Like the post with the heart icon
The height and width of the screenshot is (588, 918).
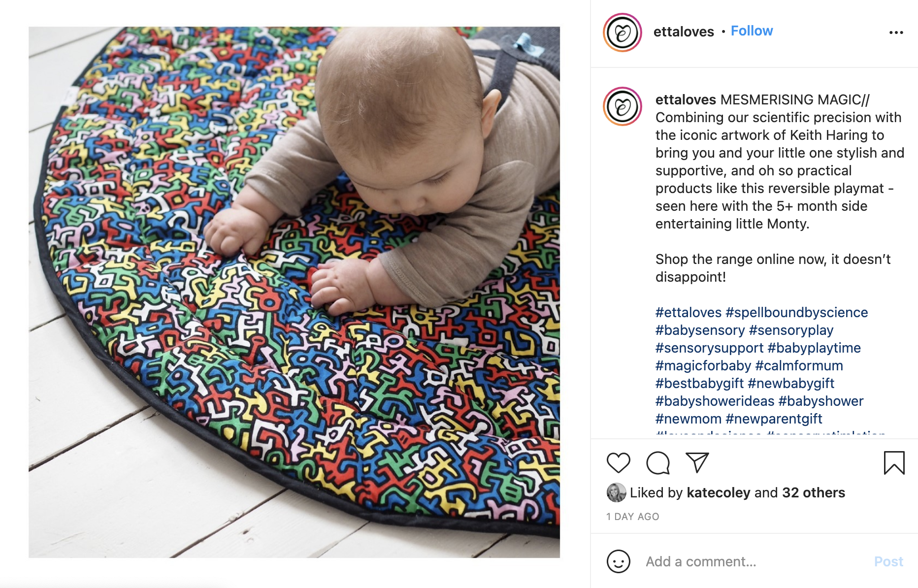point(618,463)
